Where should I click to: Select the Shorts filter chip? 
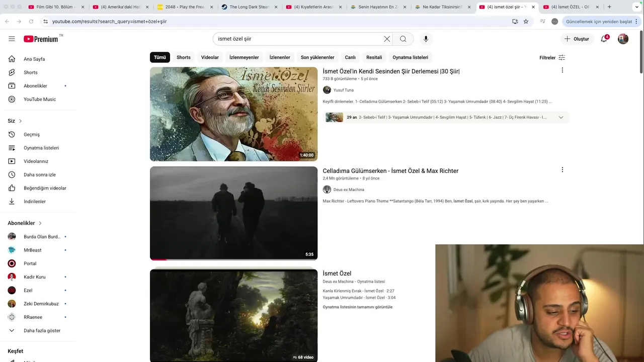tap(184, 57)
